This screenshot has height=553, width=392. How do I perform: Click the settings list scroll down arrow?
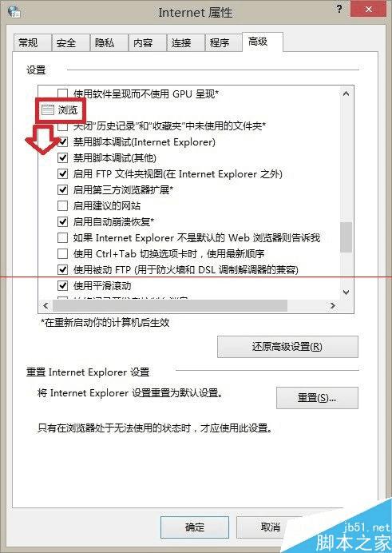click(x=346, y=292)
